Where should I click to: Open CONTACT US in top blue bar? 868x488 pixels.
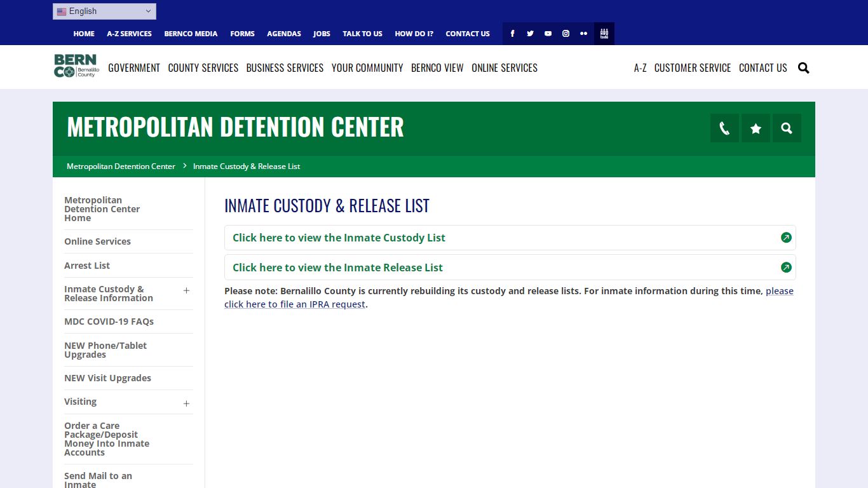point(468,34)
